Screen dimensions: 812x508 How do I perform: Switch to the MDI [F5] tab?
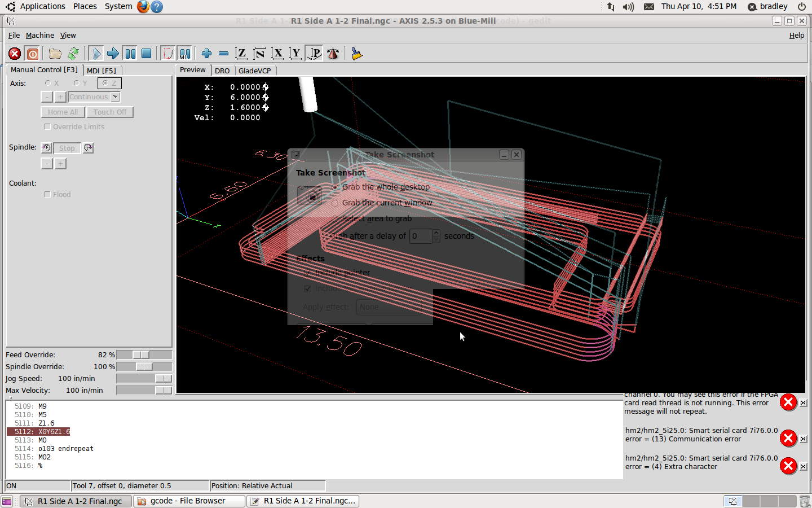[101, 71]
